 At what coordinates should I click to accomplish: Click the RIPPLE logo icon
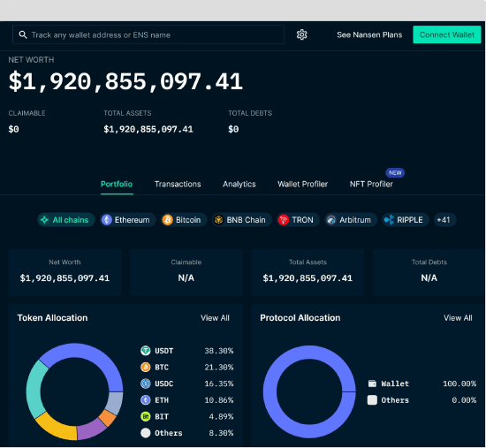(389, 220)
